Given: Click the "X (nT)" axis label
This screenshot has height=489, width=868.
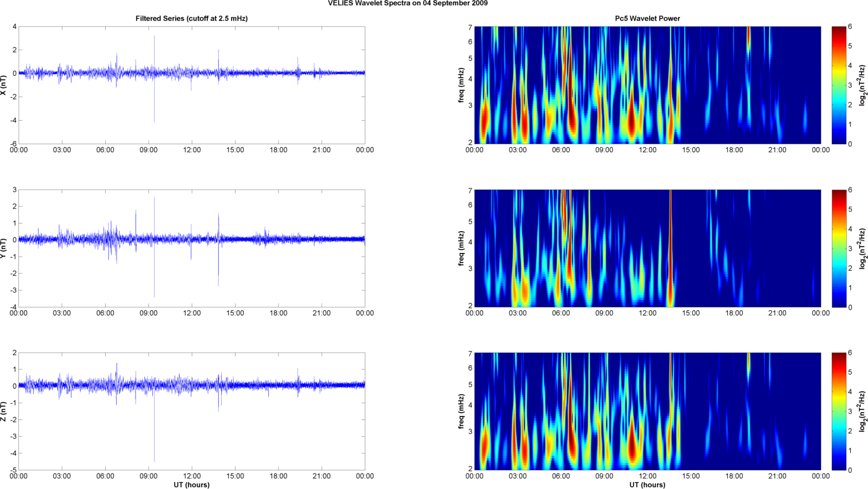Looking at the screenshot, I should pyautogui.click(x=4, y=85).
